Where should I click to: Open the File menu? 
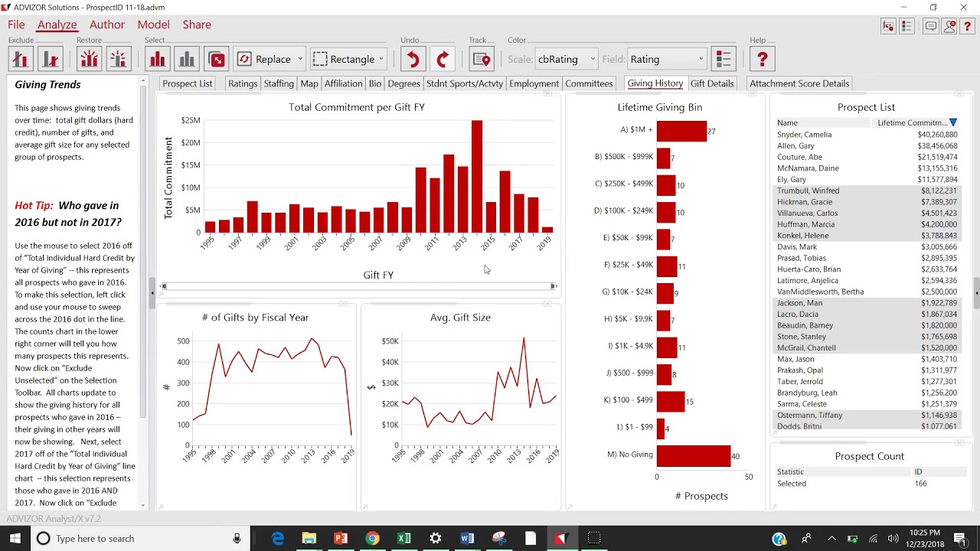coord(16,24)
